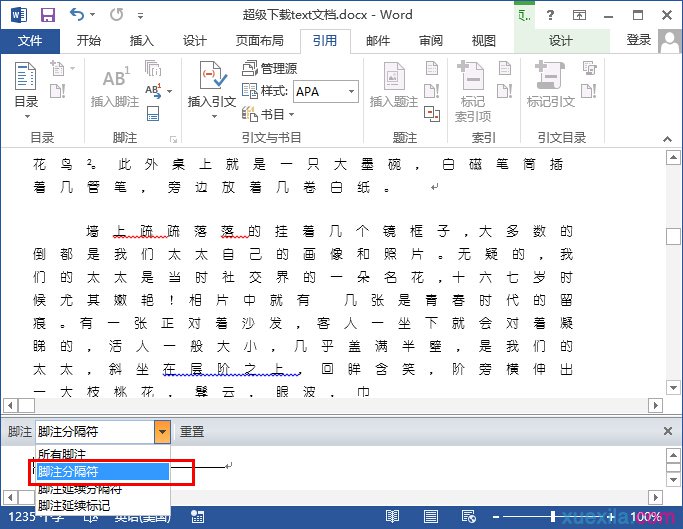Click 插入题注 insert caption button
Viewport: 683px width, 529px height.
(393, 85)
